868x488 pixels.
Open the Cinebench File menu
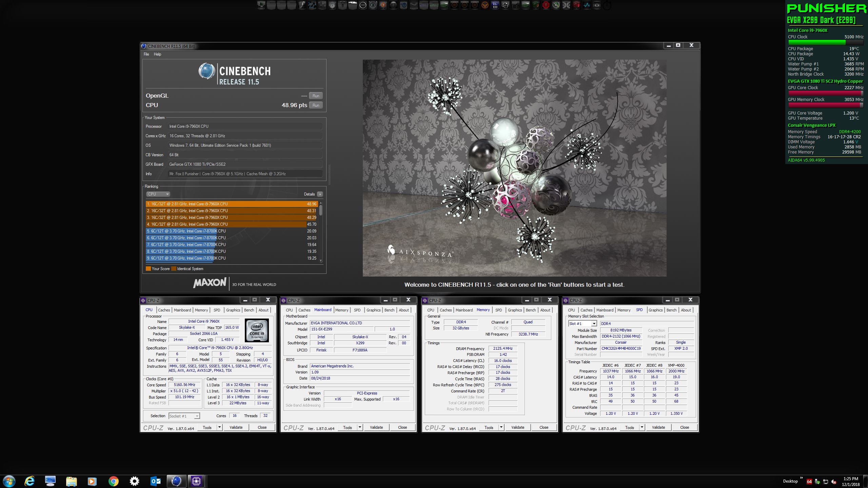click(146, 54)
